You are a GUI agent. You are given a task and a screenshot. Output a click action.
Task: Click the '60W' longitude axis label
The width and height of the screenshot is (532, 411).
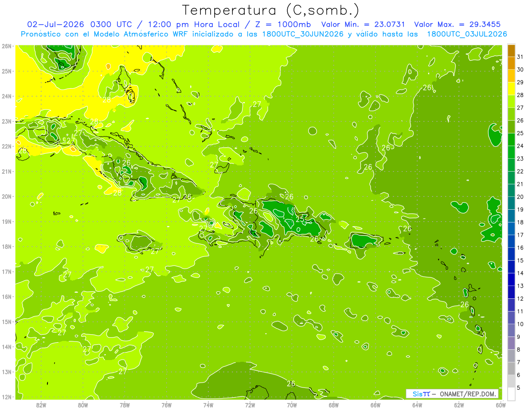pos(501,405)
